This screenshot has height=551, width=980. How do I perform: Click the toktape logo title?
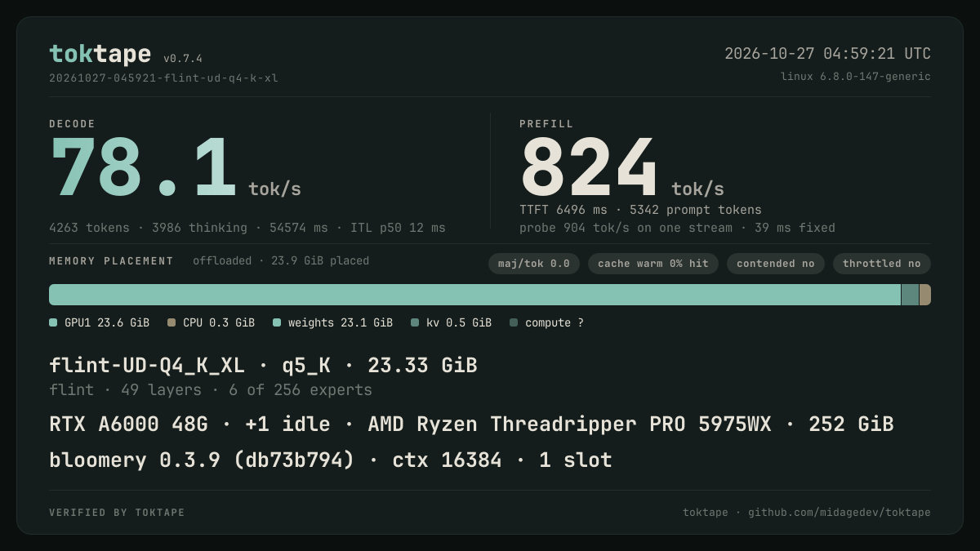(100, 54)
